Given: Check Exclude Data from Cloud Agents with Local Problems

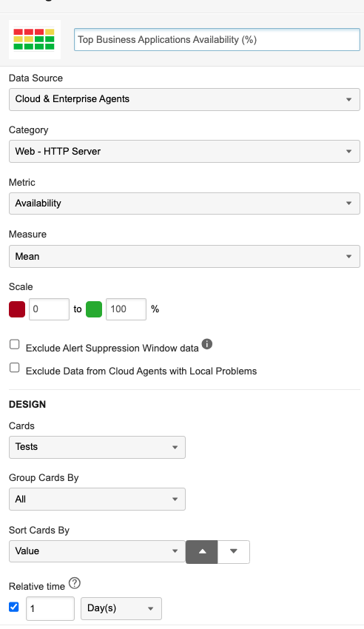Looking at the screenshot, I should (x=15, y=368).
